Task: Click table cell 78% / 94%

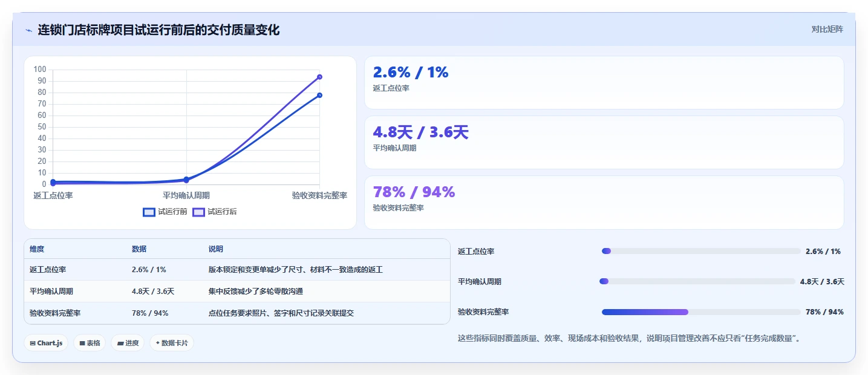Action: (150, 313)
